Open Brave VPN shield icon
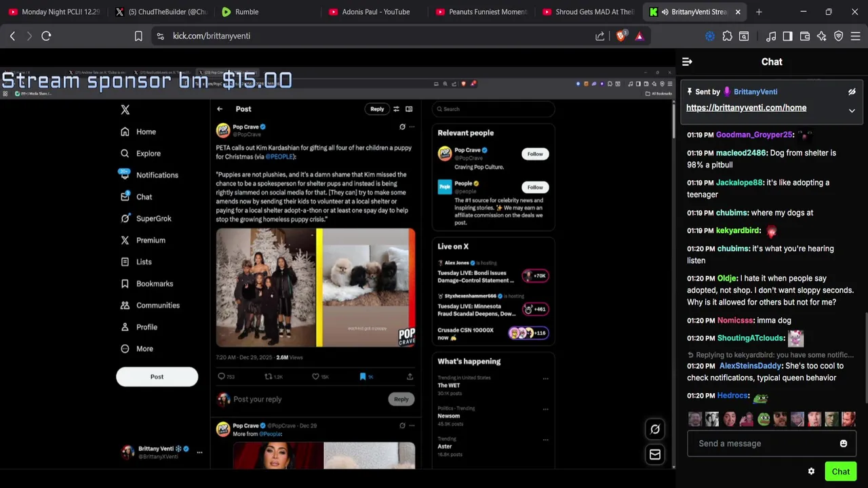This screenshot has height=488, width=868. [x=839, y=36]
